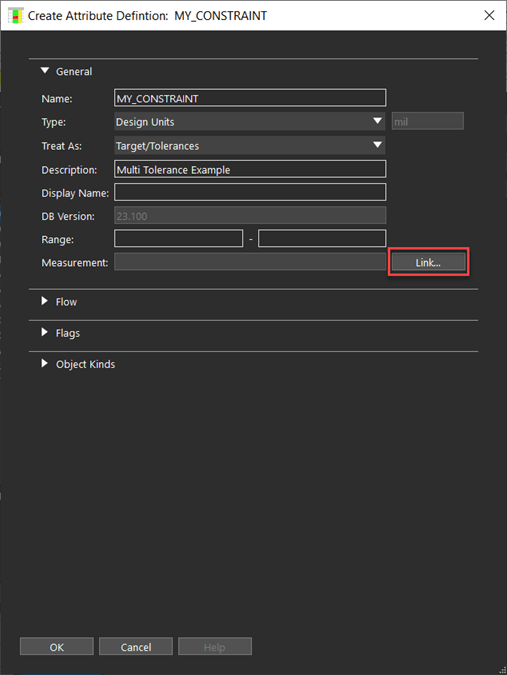Expand the Object Kinds section

44,363
